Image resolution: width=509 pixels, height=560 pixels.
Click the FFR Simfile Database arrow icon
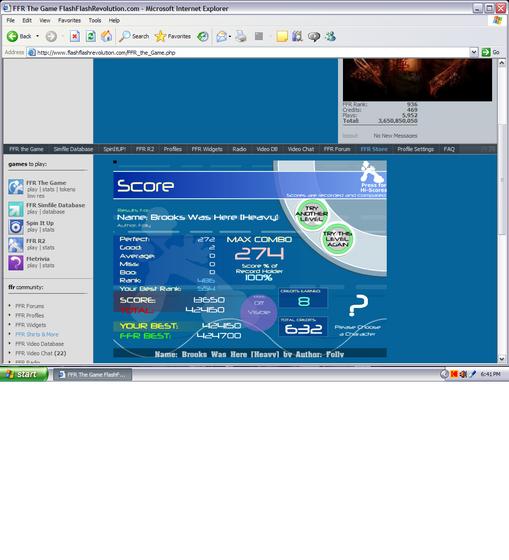(16, 209)
